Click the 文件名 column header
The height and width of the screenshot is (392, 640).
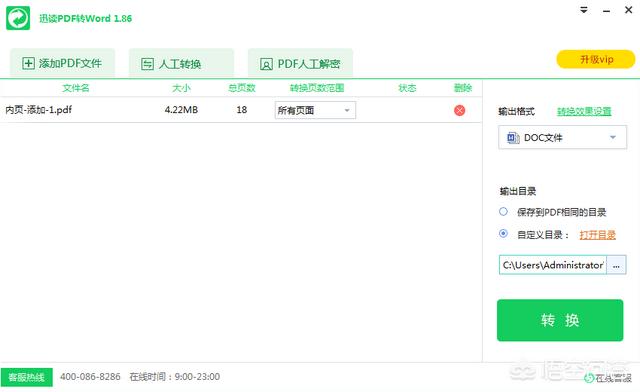(x=76, y=88)
